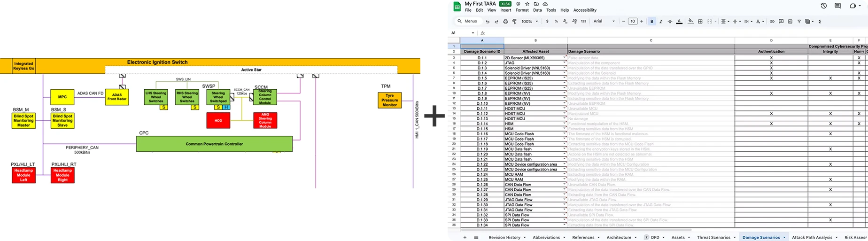Open the File menu

(468, 10)
